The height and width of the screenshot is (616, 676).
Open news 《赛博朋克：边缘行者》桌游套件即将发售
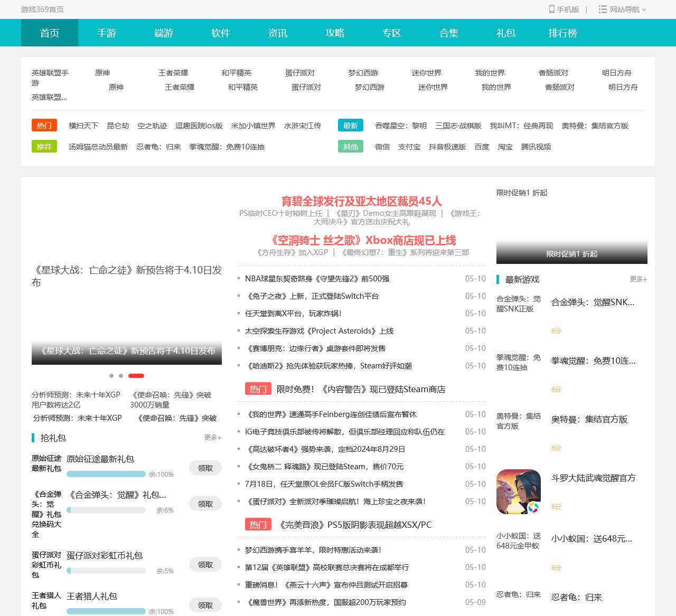(315, 348)
